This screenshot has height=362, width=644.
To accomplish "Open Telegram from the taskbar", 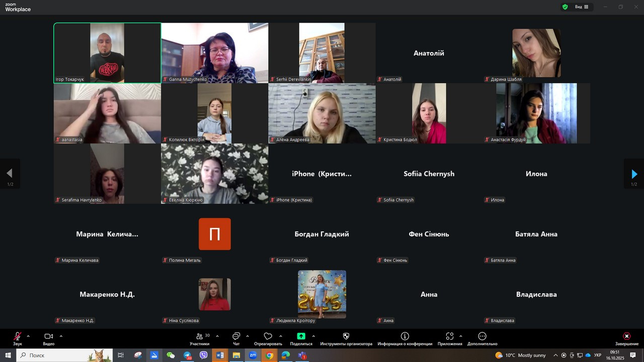I will 187,355.
